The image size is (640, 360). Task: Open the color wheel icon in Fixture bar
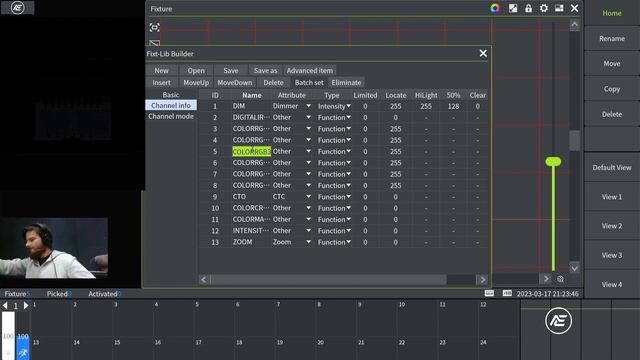click(x=495, y=8)
